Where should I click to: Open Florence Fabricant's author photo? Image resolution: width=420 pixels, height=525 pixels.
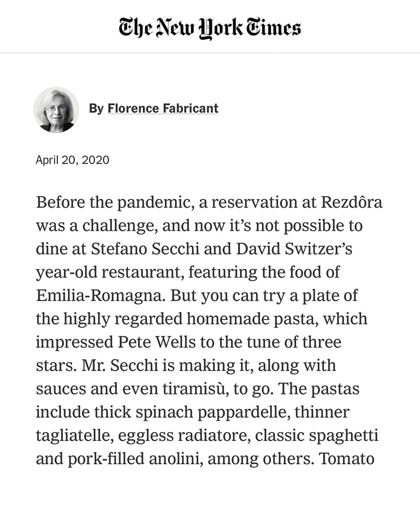point(56,110)
